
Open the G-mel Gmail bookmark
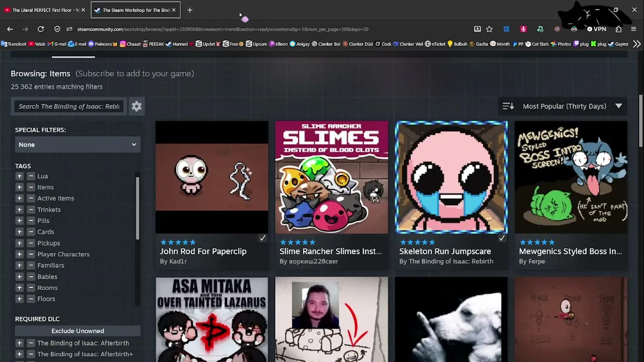57,44
